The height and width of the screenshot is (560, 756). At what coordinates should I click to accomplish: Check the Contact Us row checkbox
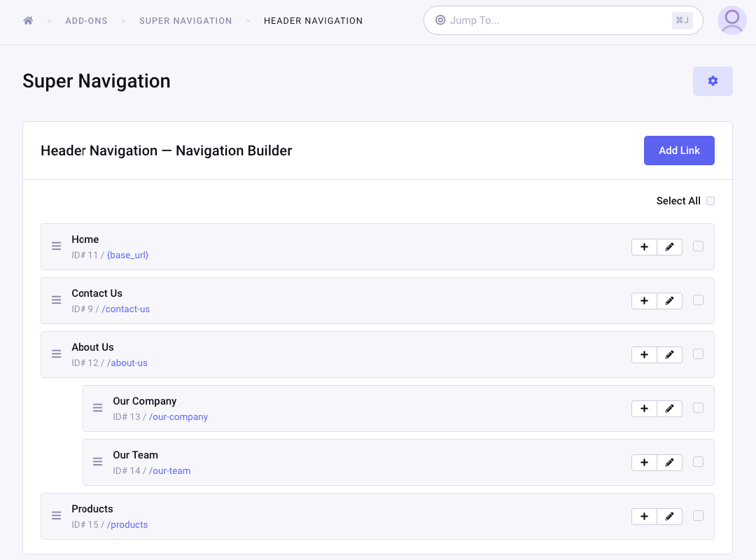[698, 300]
